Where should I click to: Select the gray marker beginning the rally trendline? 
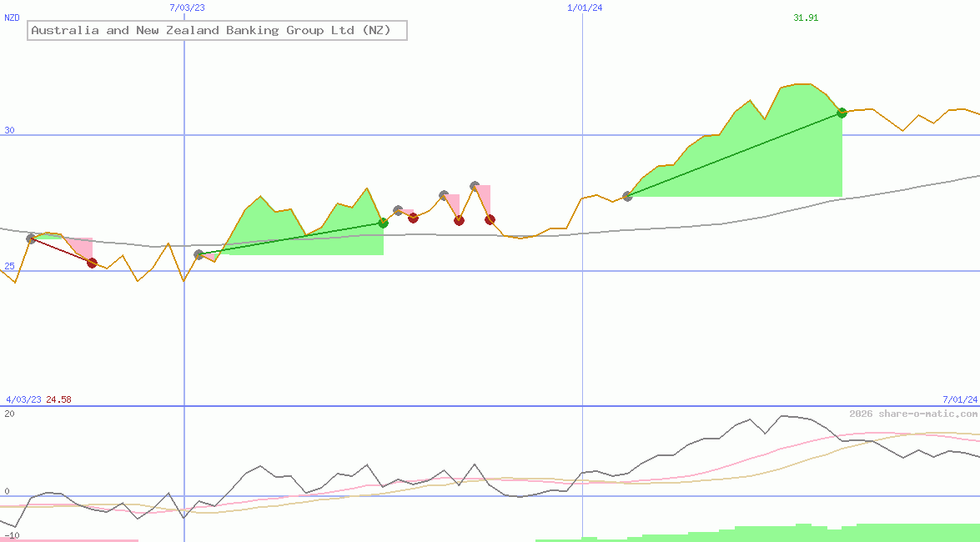click(626, 197)
